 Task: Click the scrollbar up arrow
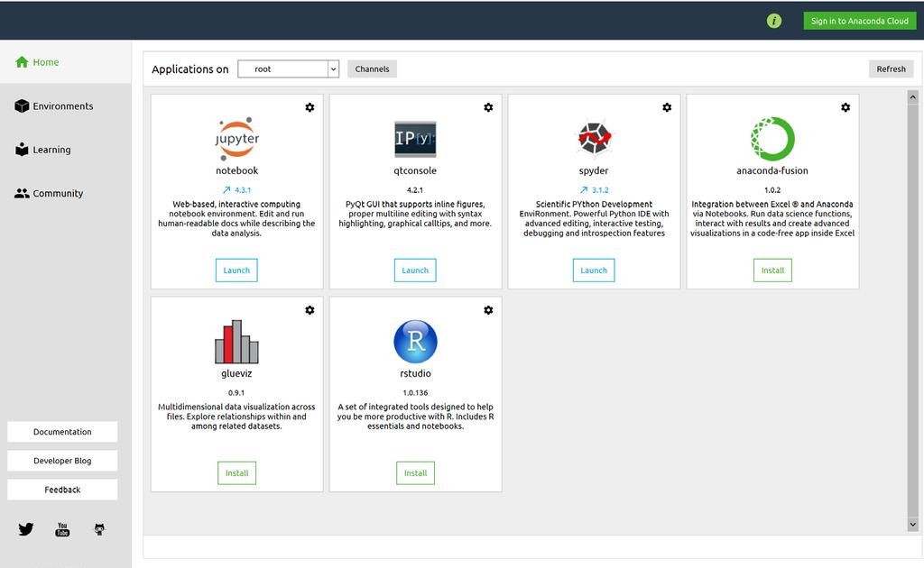913,97
